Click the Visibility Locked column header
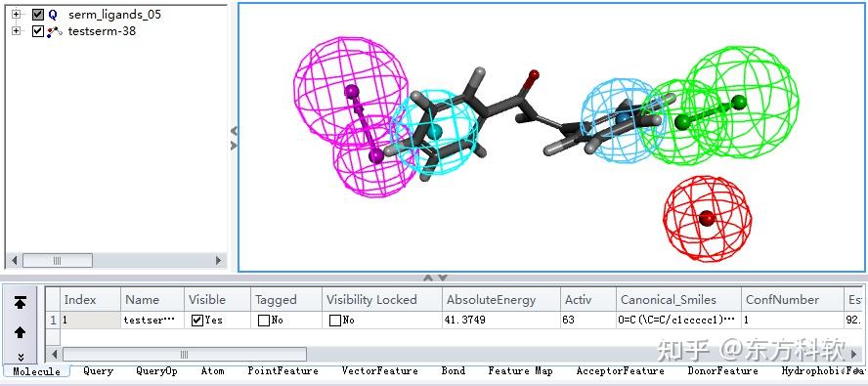This screenshot has width=868, height=386. pos(382,300)
